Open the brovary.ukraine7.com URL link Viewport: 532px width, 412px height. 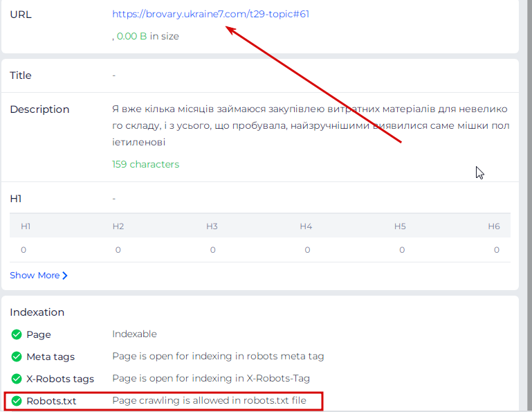pyautogui.click(x=210, y=15)
